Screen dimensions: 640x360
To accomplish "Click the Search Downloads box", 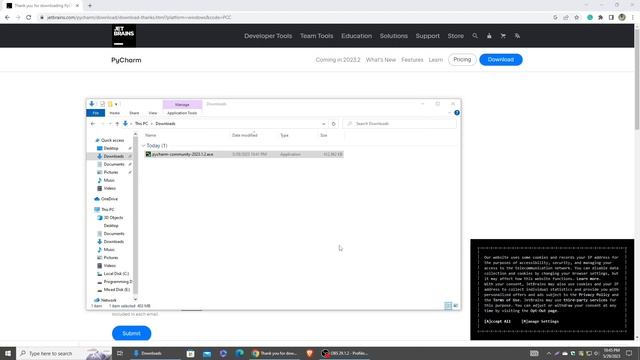I will coord(399,124).
